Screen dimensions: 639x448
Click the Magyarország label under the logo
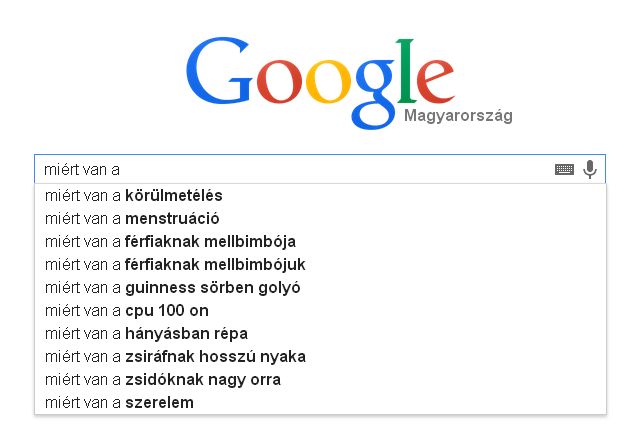(458, 116)
